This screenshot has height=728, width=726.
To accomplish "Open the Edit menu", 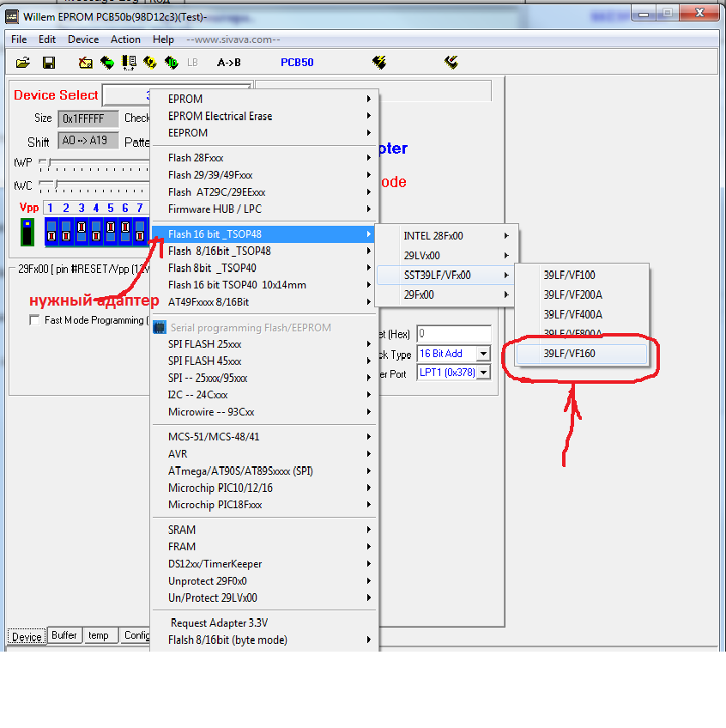I will [47, 39].
